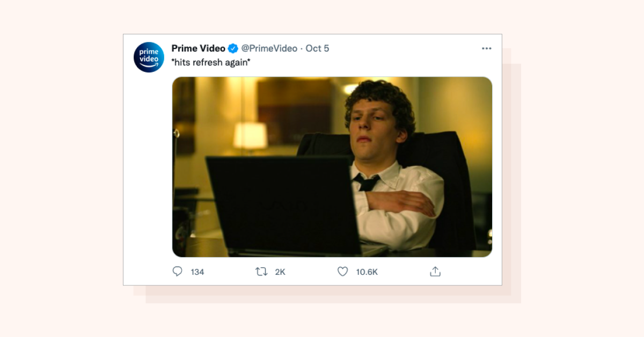The width and height of the screenshot is (644, 337).
Task: Click the Prime Video display name
Action: point(198,48)
